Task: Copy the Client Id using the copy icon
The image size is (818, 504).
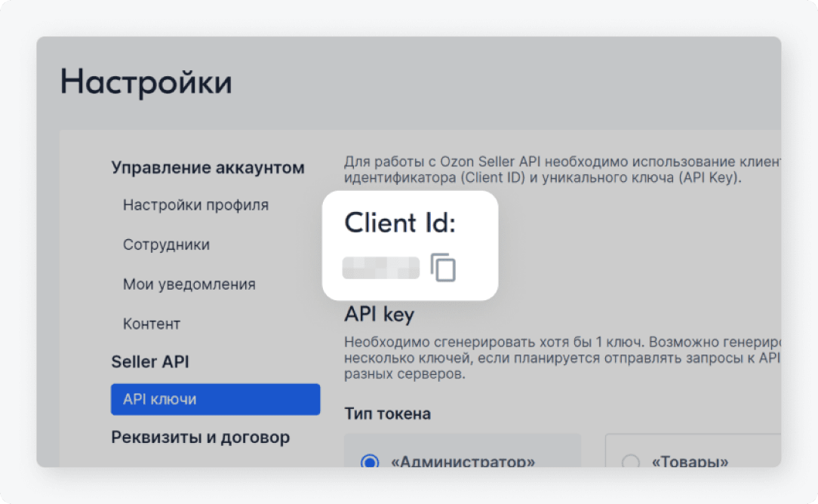Action: pyautogui.click(x=443, y=268)
